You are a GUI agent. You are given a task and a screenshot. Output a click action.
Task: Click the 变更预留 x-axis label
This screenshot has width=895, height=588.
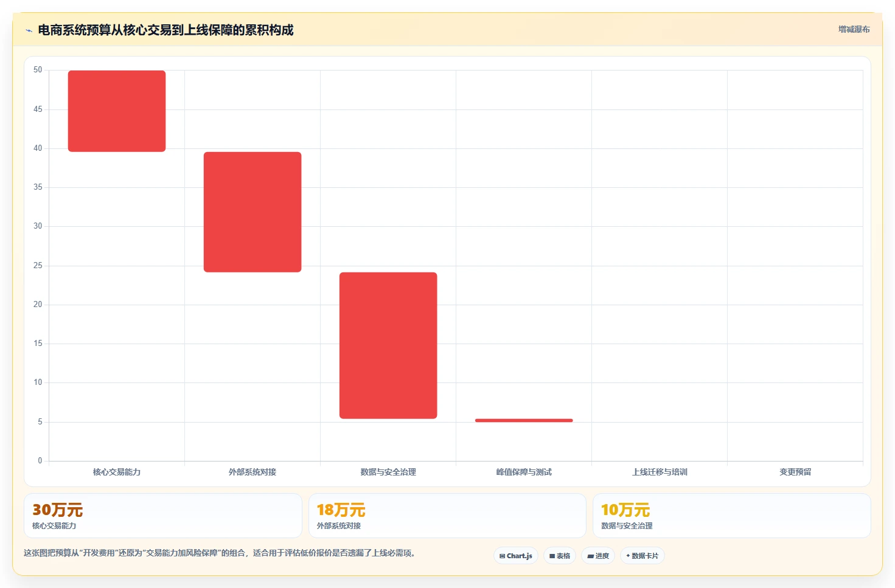[795, 472]
